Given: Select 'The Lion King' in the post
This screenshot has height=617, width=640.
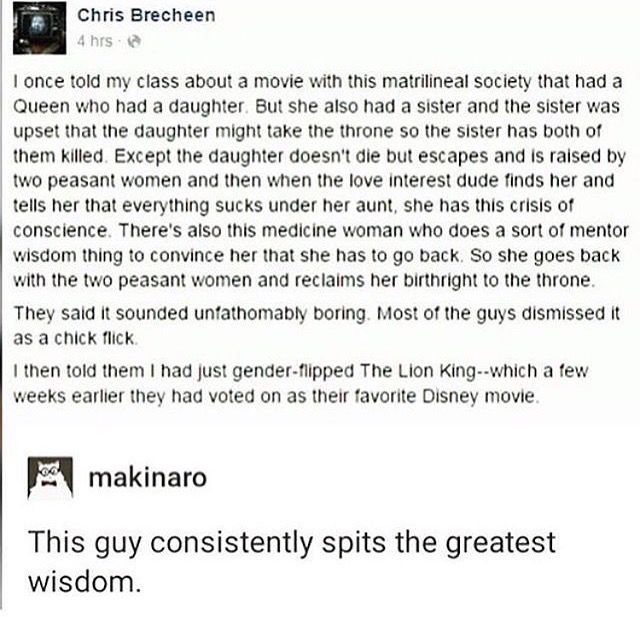Looking at the screenshot, I should (418, 371).
